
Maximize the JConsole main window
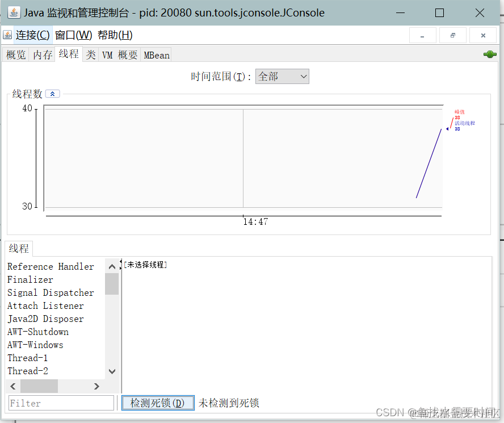click(x=439, y=13)
